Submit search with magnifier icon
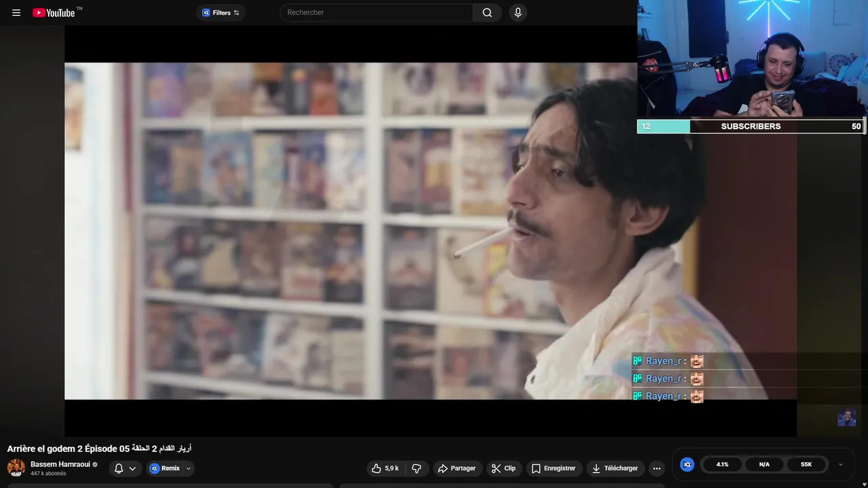The image size is (868, 488). click(x=488, y=12)
